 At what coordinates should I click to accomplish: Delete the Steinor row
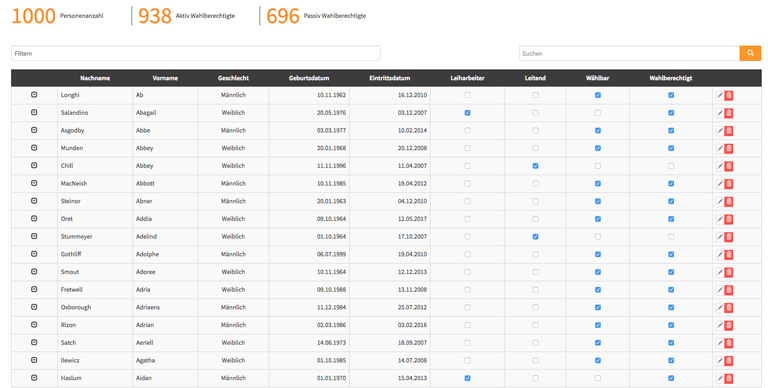coord(729,201)
